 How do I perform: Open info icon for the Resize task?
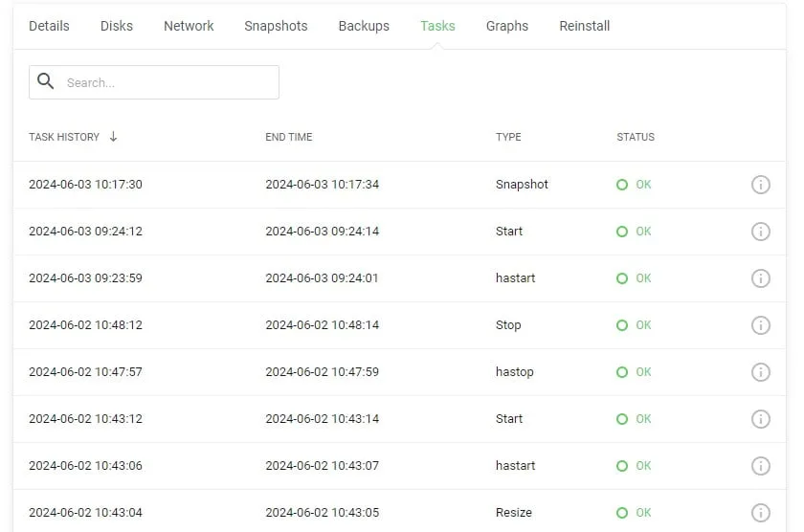760,513
